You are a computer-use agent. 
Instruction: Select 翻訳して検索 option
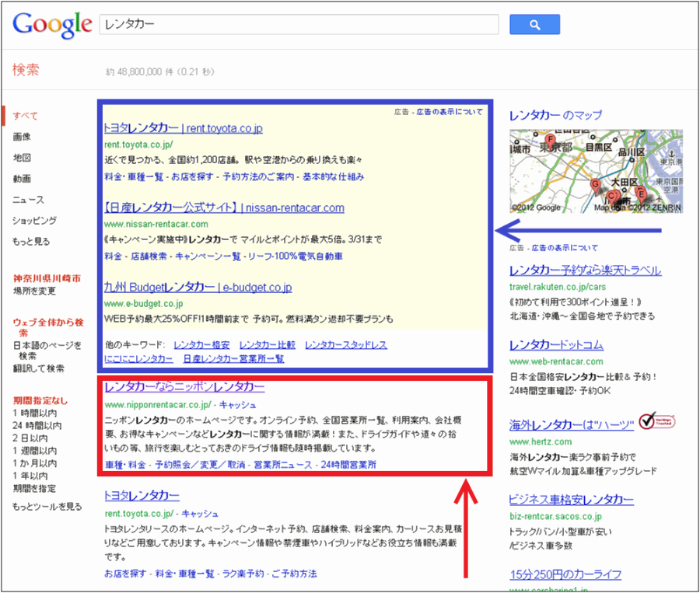(38, 368)
